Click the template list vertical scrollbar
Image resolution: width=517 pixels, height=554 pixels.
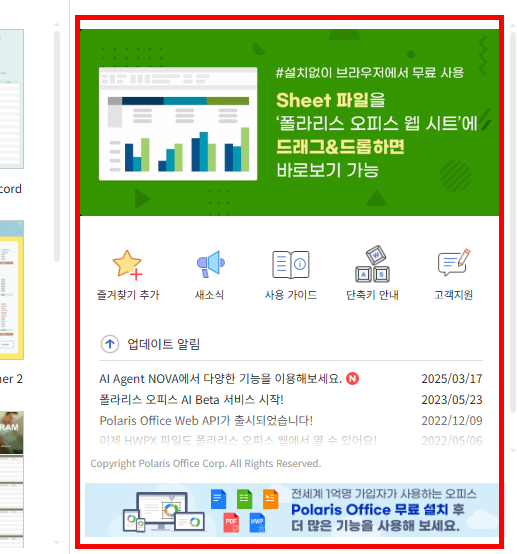coord(57,147)
